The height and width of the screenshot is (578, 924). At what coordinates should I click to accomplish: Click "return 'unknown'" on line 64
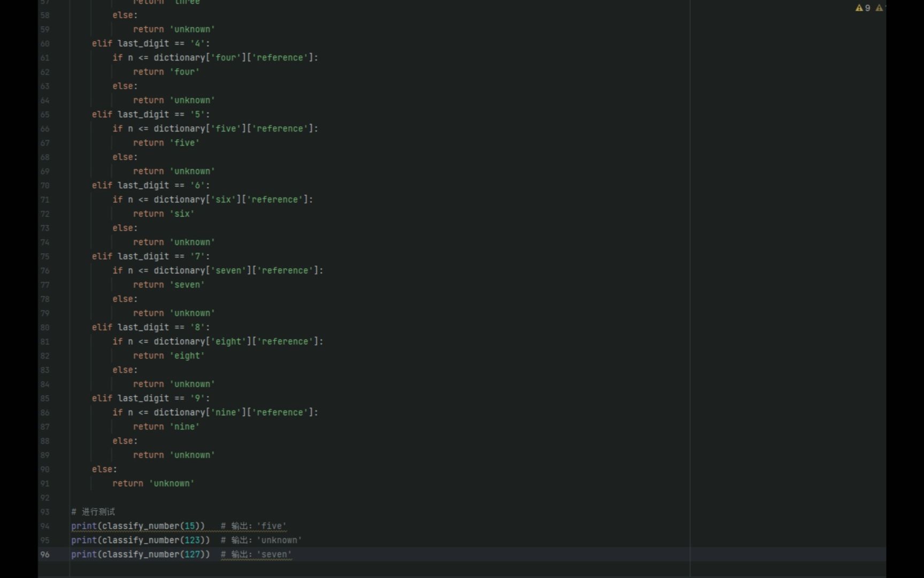tap(174, 100)
